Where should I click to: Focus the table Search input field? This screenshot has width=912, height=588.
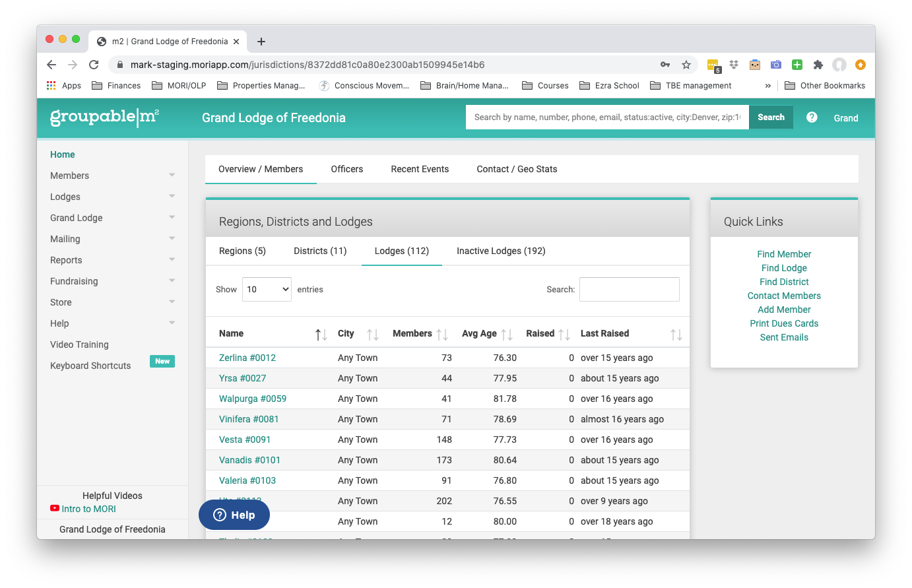(x=630, y=289)
